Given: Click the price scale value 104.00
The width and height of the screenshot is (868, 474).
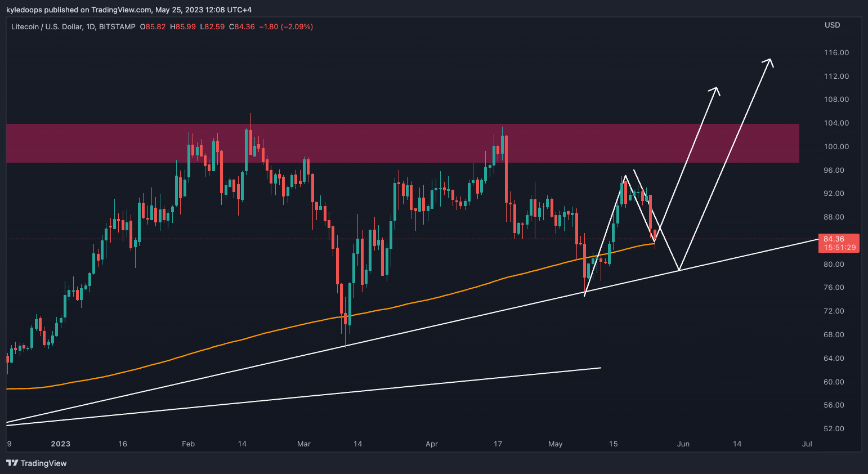Looking at the screenshot, I should pos(836,123).
